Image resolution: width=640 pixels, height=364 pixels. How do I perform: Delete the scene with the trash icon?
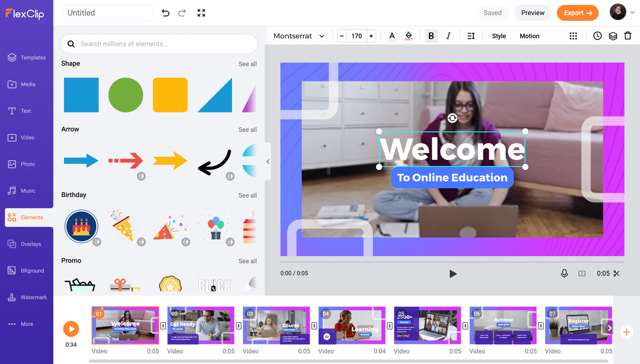click(x=628, y=36)
